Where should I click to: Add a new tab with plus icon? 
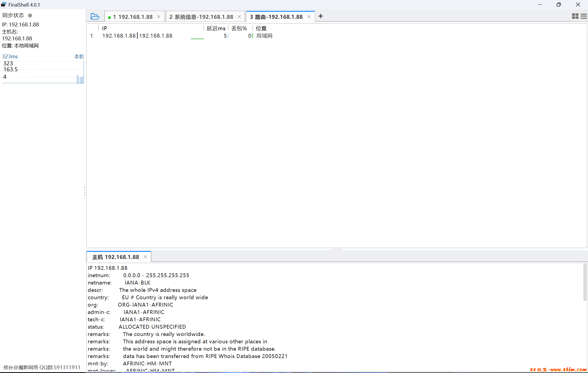[321, 16]
